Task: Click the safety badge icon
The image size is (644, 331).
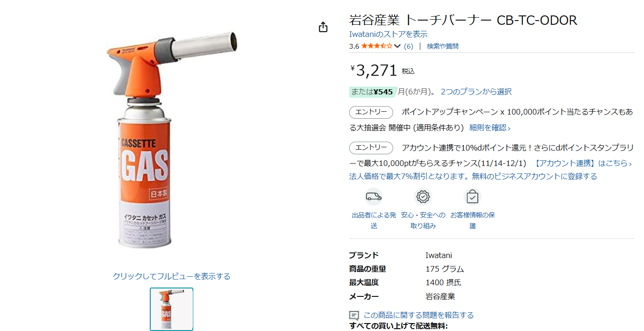Action: [x=424, y=197]
